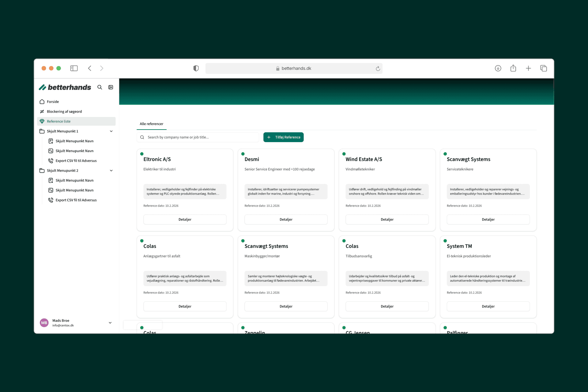Open Safari downloads icon
This screenshot has height=392, width=588.
coord(498,68)
